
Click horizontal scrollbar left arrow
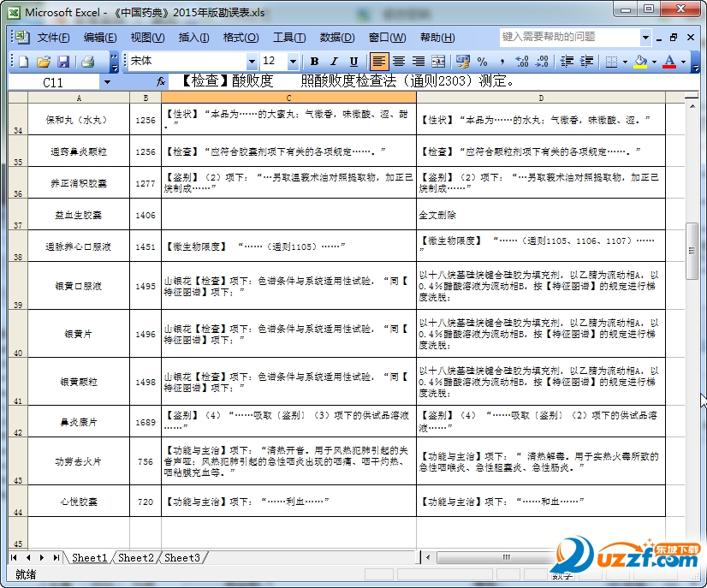coord(428,558)
